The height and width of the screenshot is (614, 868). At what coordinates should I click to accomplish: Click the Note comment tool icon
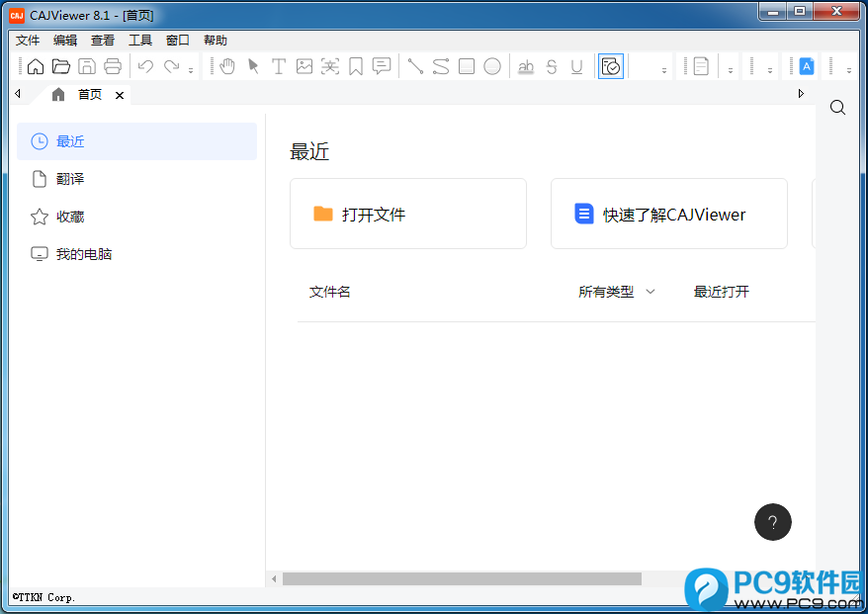click(x=382, y=66)
